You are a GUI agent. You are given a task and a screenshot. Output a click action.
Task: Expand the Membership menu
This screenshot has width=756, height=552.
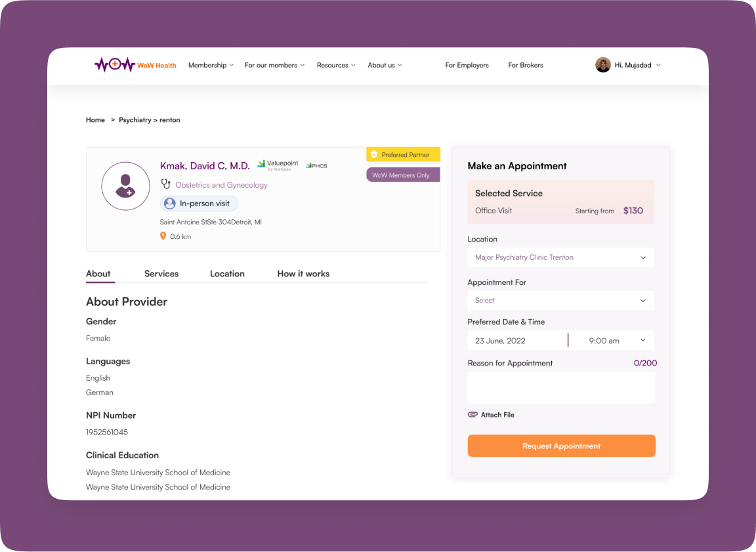pyautogui.click(x=211, y=65)
